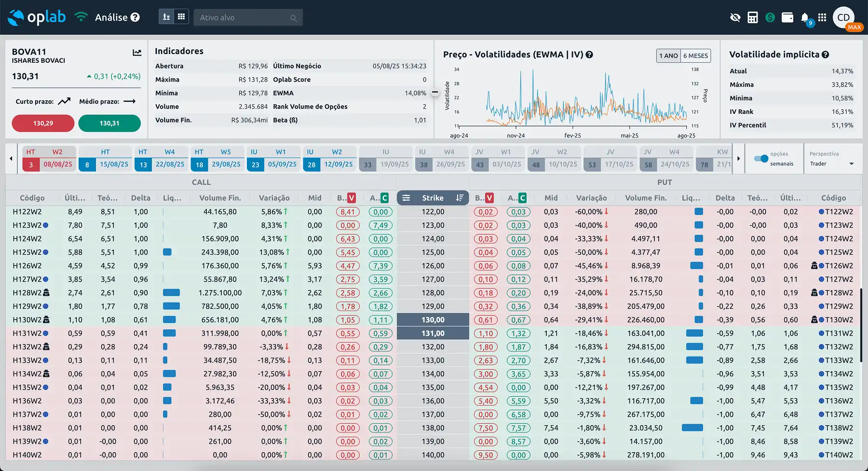Sort puts by Variação column header
868x471 pixels.
591,198
